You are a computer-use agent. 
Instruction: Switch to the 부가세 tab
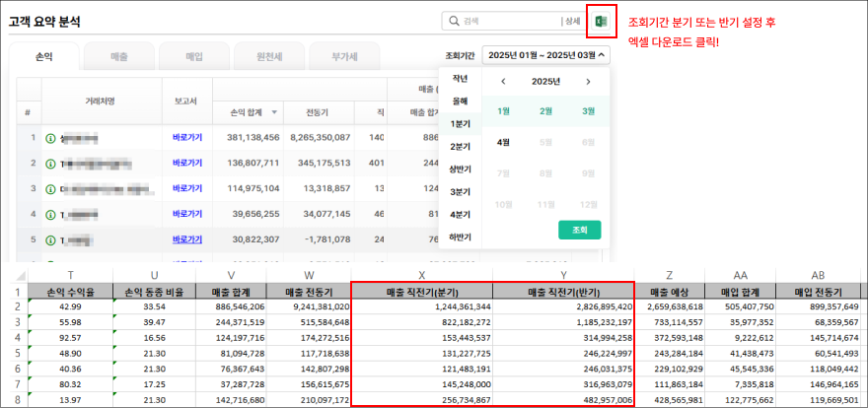tap(342, 57)
